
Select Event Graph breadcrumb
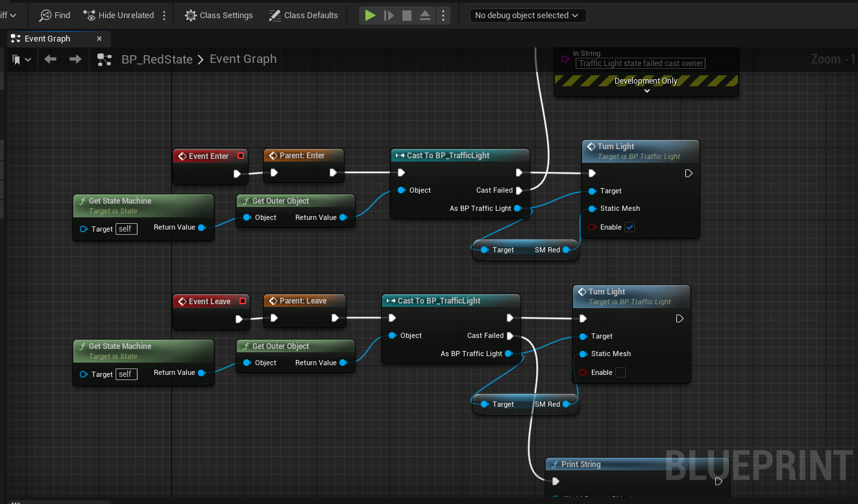point(243,59)
